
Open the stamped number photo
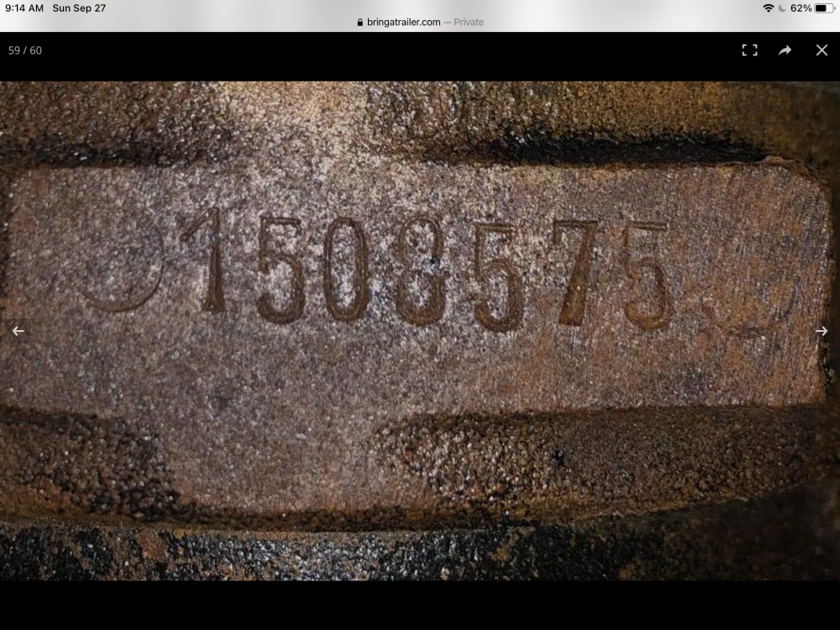click(x=420, y=330)
